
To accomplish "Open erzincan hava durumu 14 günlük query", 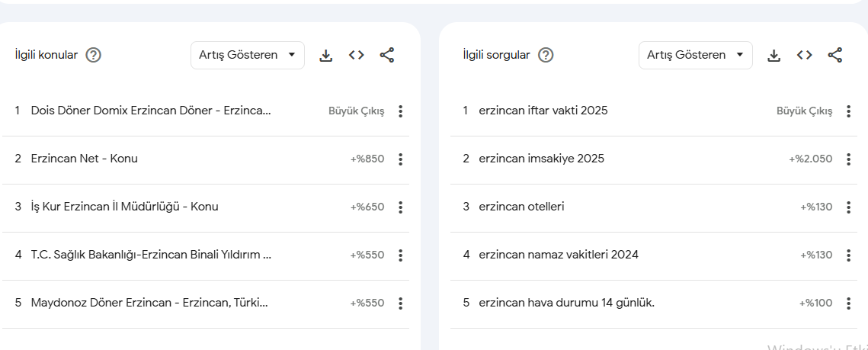I will [654, 303].
